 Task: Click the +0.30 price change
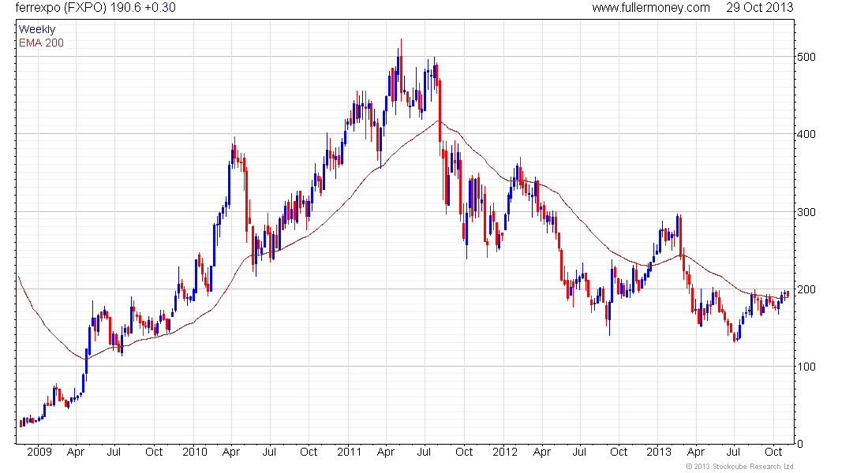tap(160, 8)
